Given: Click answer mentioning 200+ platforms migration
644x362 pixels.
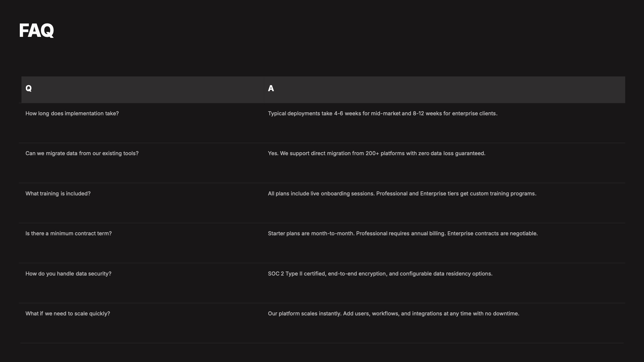Looking at the screenshot, I should 376,154.
